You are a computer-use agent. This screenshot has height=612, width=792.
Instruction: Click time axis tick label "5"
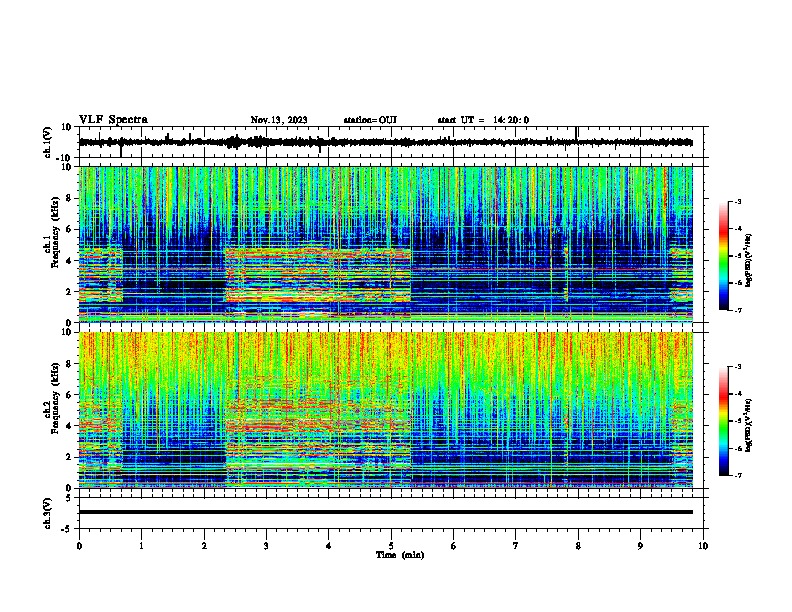click(391, 546)
